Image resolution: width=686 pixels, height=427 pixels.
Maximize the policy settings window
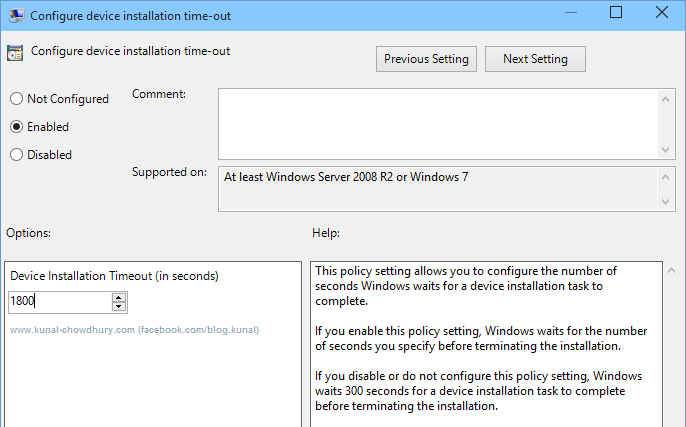coord(616,14)
